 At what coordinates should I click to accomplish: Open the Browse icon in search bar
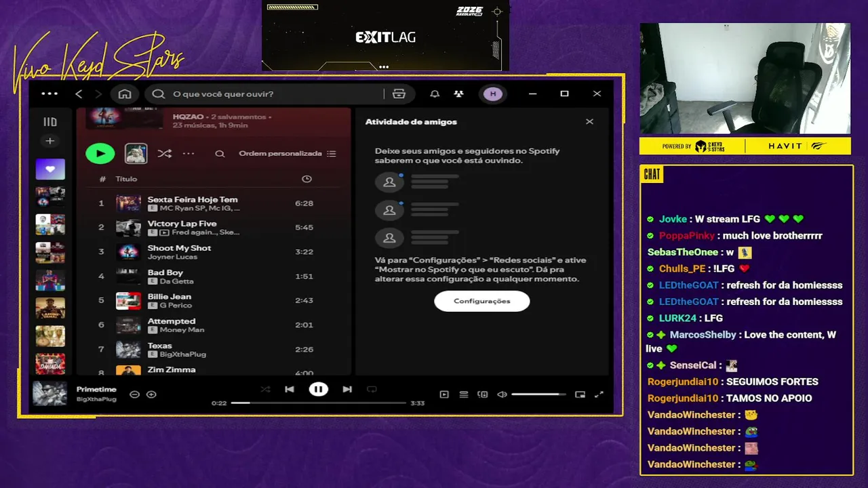399,94
